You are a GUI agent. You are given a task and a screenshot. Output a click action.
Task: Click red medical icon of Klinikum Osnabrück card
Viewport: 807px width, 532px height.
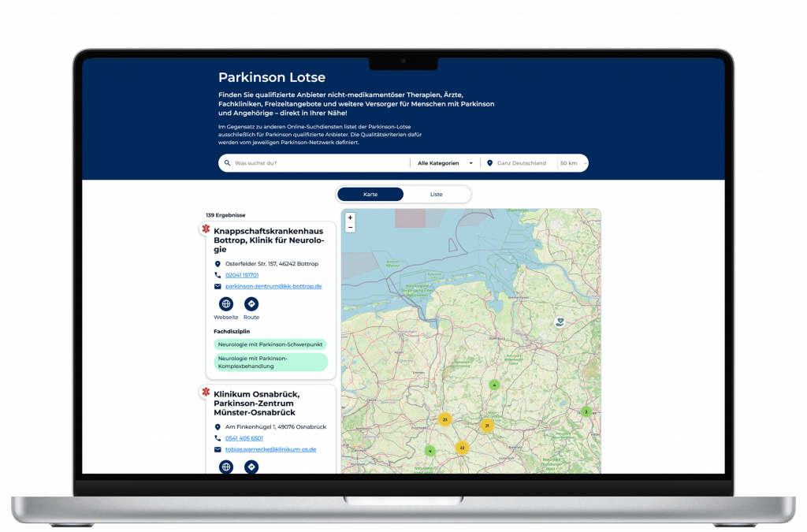[206, 392]
